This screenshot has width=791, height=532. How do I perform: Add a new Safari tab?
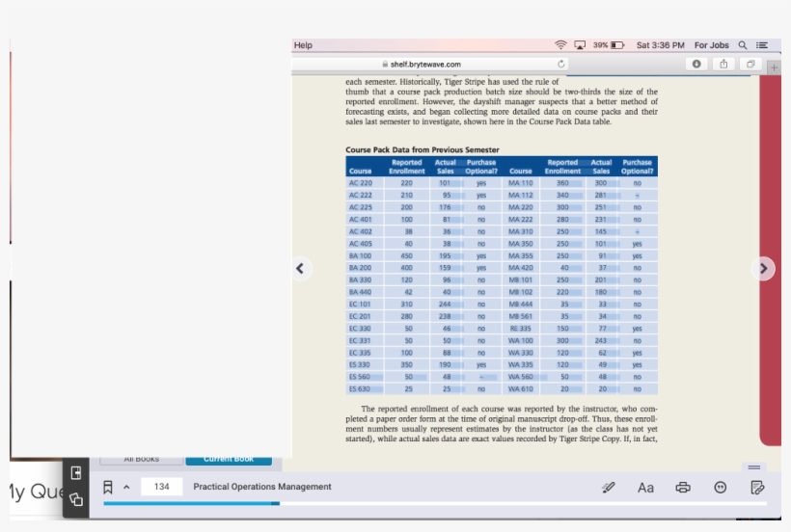click(774, 67)
